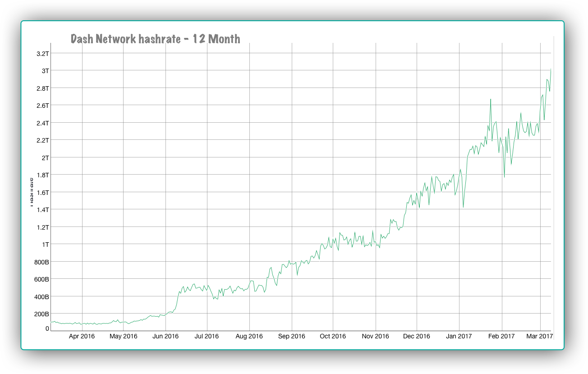Click the early-January 2017 dip near 1.4T

463,207
